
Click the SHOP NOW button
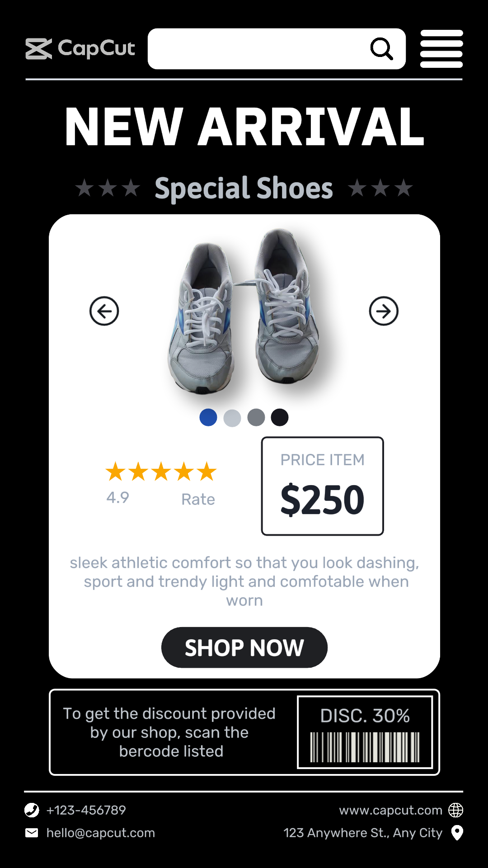pos(244,647)
